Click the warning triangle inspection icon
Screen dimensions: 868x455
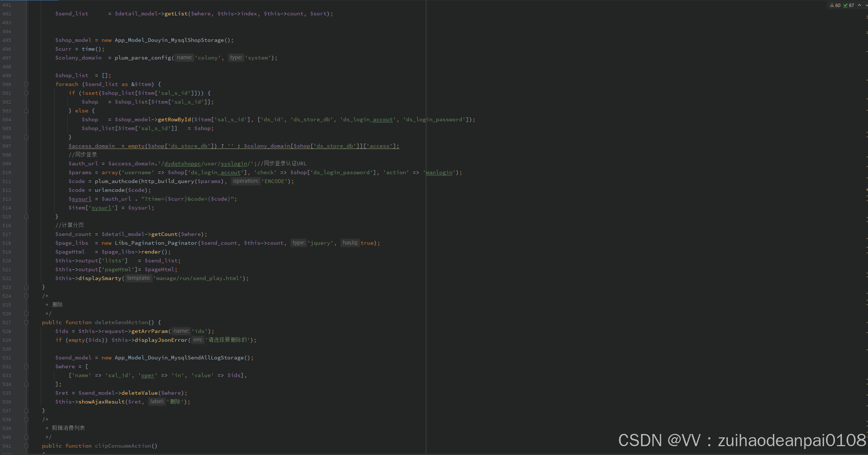coord(832,6)
